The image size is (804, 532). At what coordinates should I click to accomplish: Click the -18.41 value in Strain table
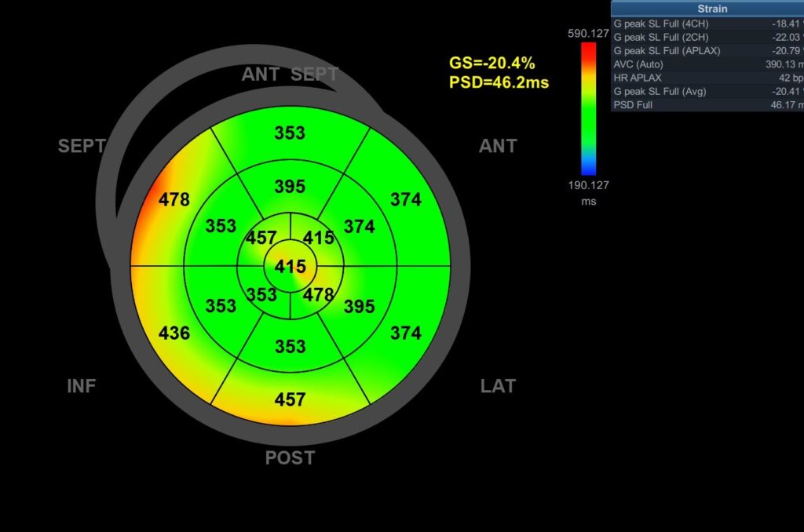(786, 24)
